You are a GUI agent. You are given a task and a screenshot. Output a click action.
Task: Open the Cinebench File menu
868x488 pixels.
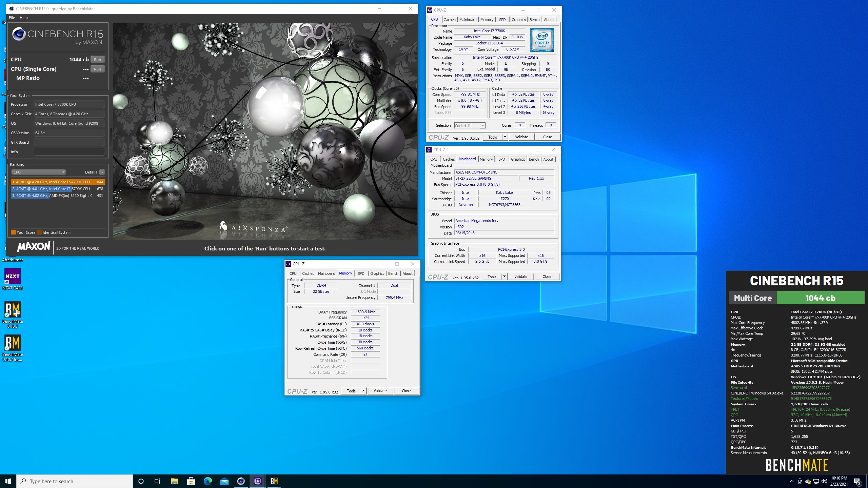click(12, 18)
